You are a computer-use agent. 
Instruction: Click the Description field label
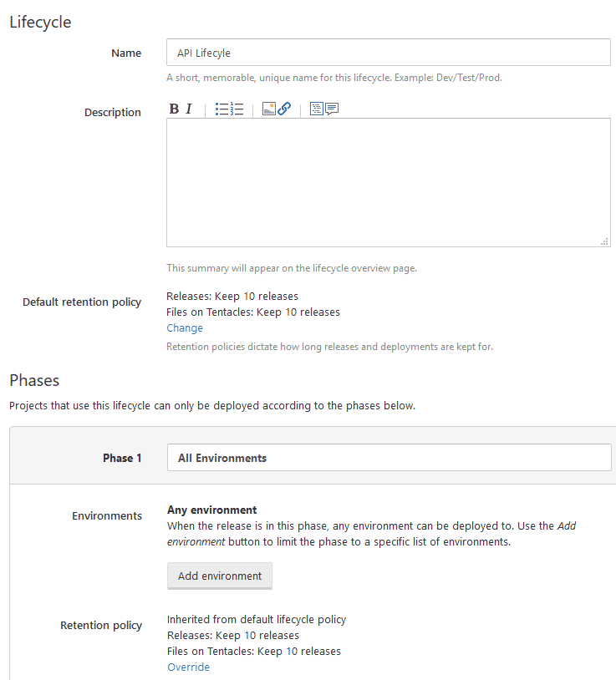112,112
